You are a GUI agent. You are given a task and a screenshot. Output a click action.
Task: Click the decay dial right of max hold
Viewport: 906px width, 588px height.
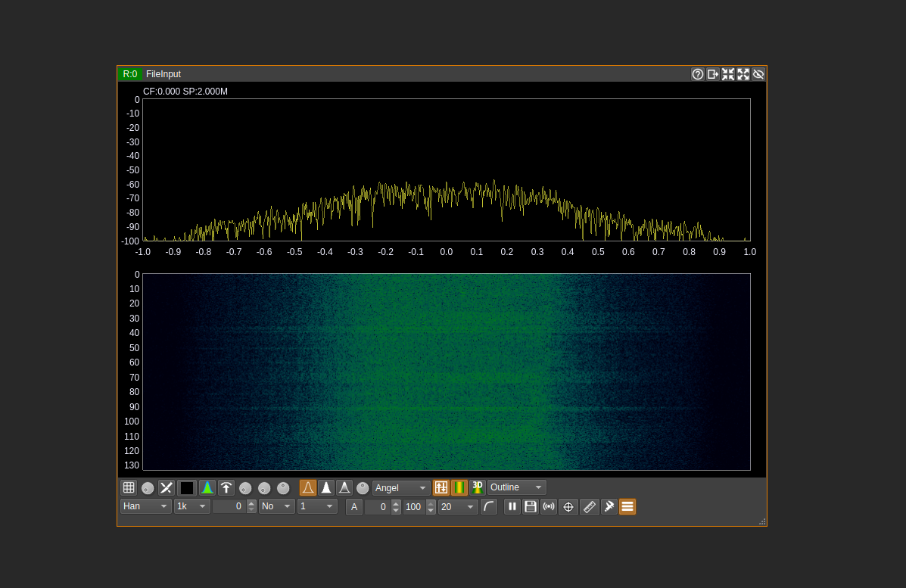[x=245, y=488]
